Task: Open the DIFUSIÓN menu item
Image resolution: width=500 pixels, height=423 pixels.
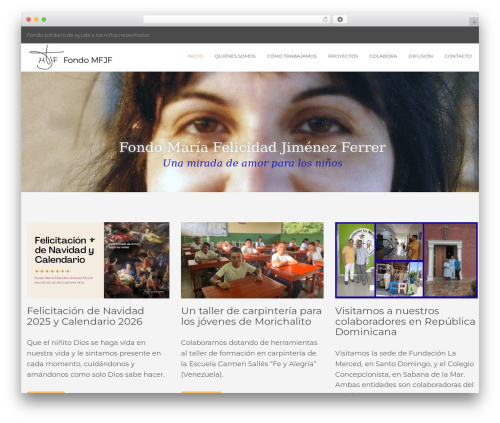Action: pos(421,56)
